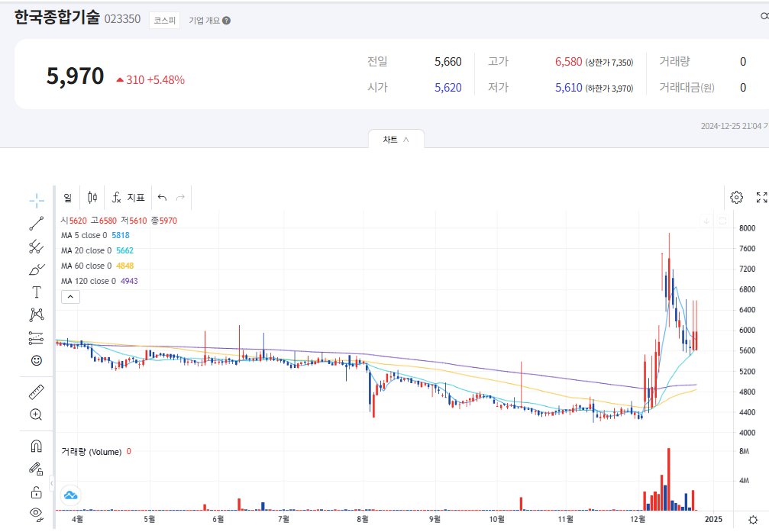This screenshot has height=532, width=769.
Task: Select MA 5 close indicator legend
Action: pyautogui.click(x=95, y=235)
